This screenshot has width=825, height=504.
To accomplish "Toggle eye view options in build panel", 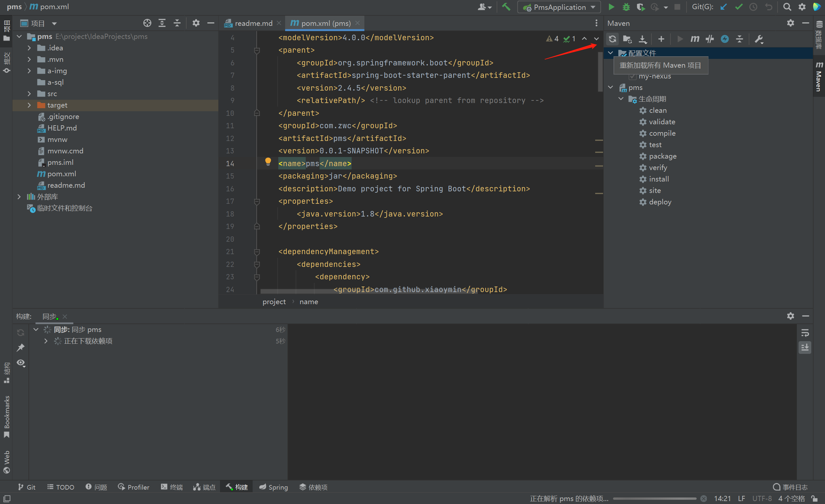I will pos(21,363).
